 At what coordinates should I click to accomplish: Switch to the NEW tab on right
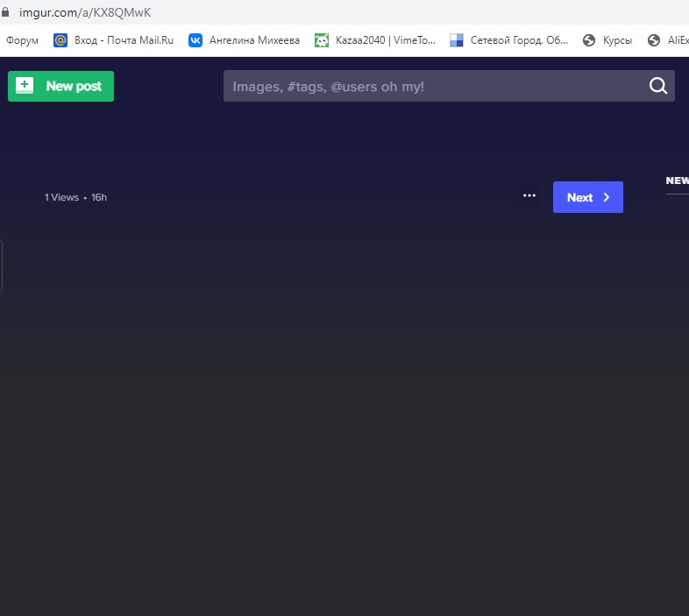pos(678,181)
